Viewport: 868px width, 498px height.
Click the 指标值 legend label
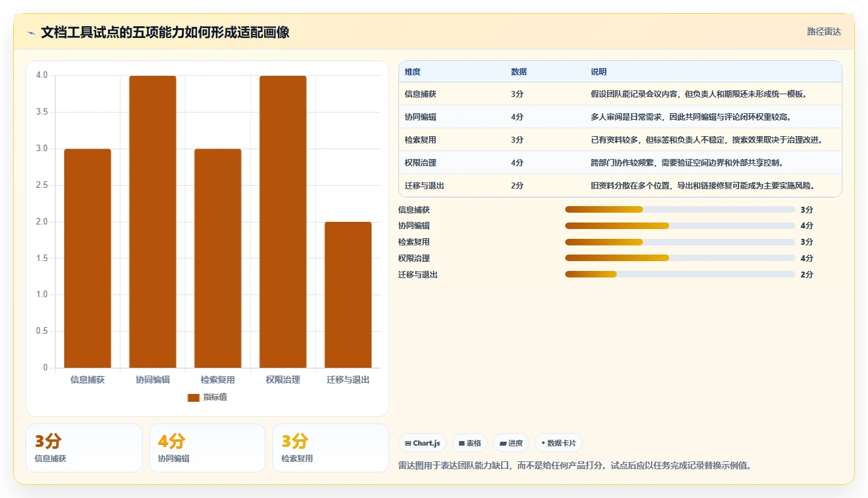pyautogui.click(x=215, y=397)
